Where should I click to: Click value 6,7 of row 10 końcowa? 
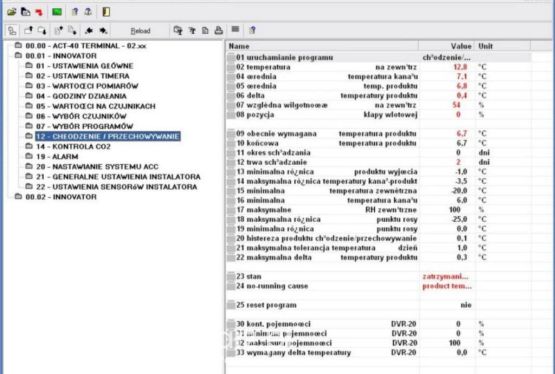(462, 143)
